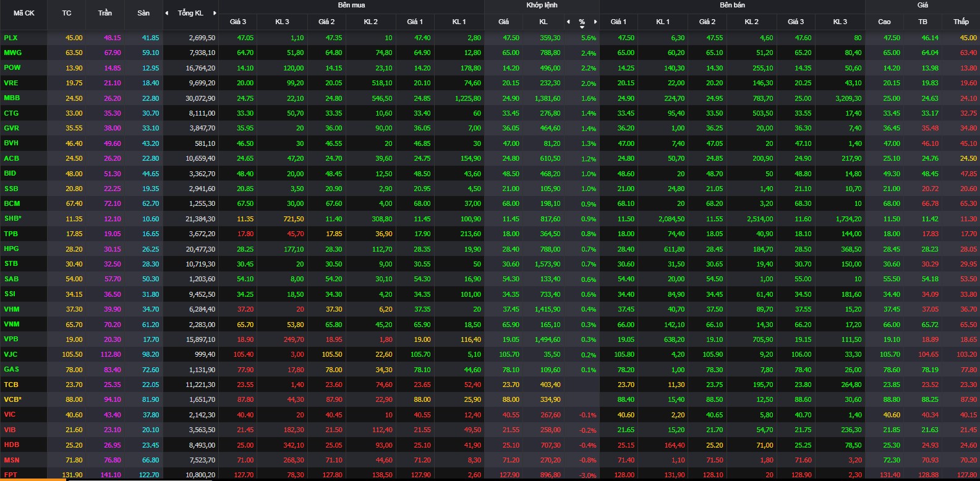Sort by the % change column header
The width and height of the screenshot is (980, 481).
[582, 22]
